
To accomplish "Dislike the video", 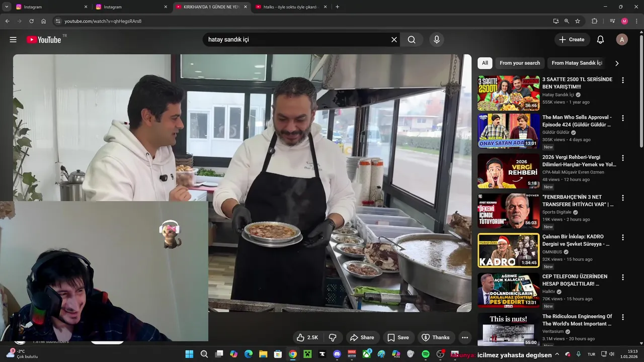I will coord(333,337).
